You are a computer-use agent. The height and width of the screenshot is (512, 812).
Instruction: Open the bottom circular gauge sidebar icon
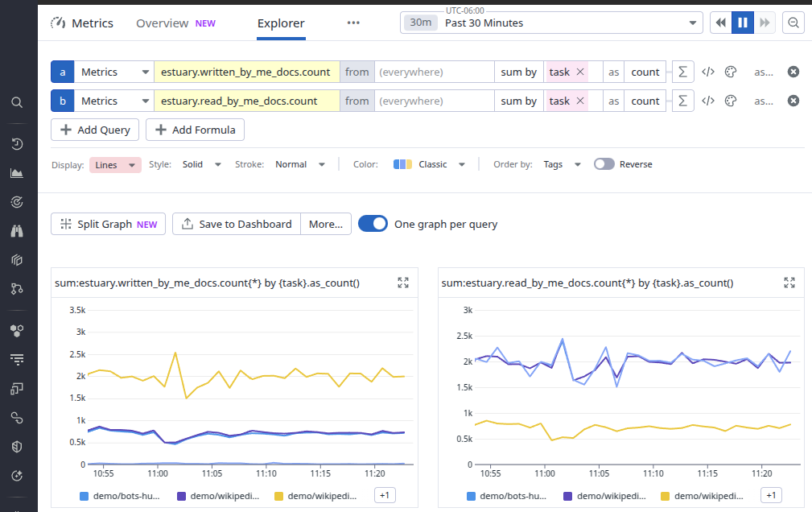coord(17,476)
